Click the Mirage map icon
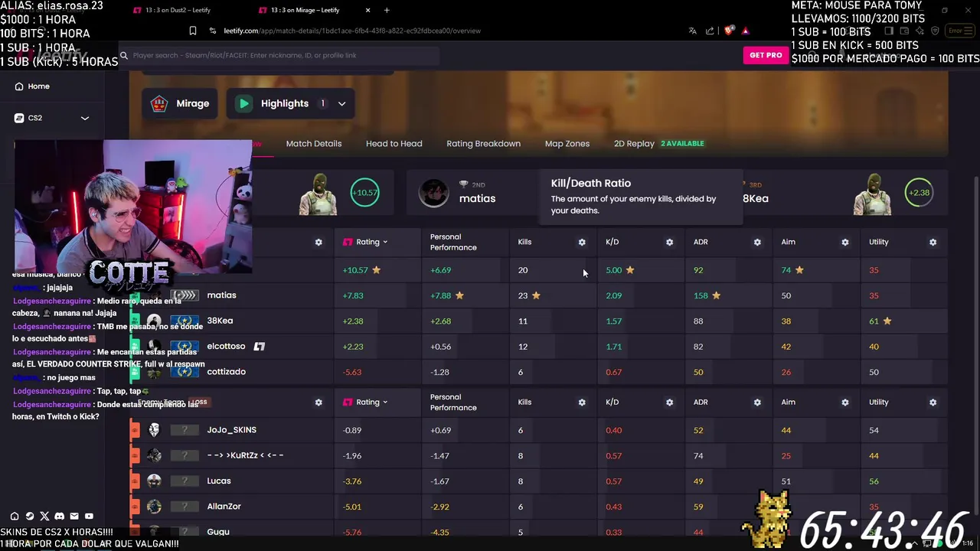 tap(159, 103)
